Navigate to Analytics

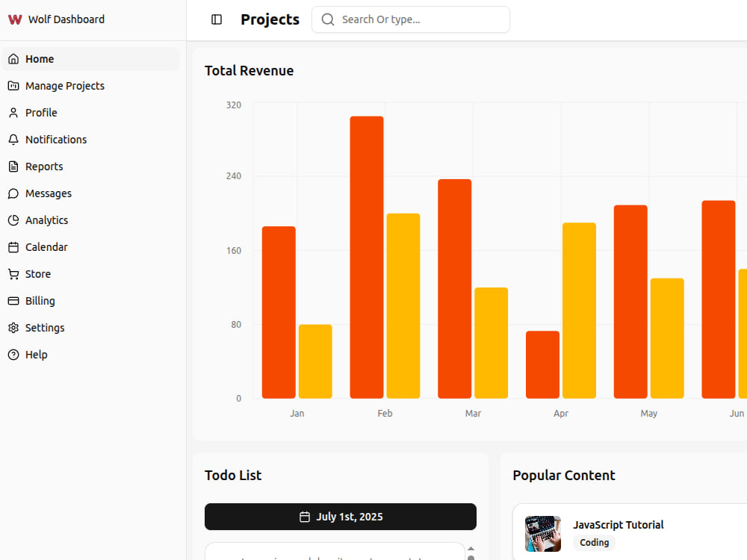click(91, 220)
